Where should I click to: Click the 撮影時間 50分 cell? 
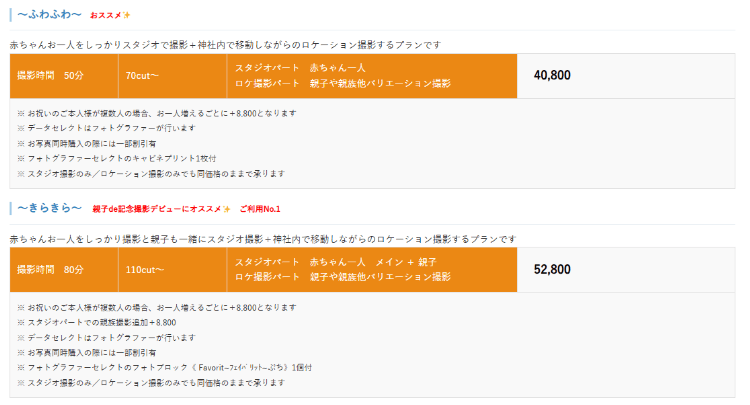(64, 76)
